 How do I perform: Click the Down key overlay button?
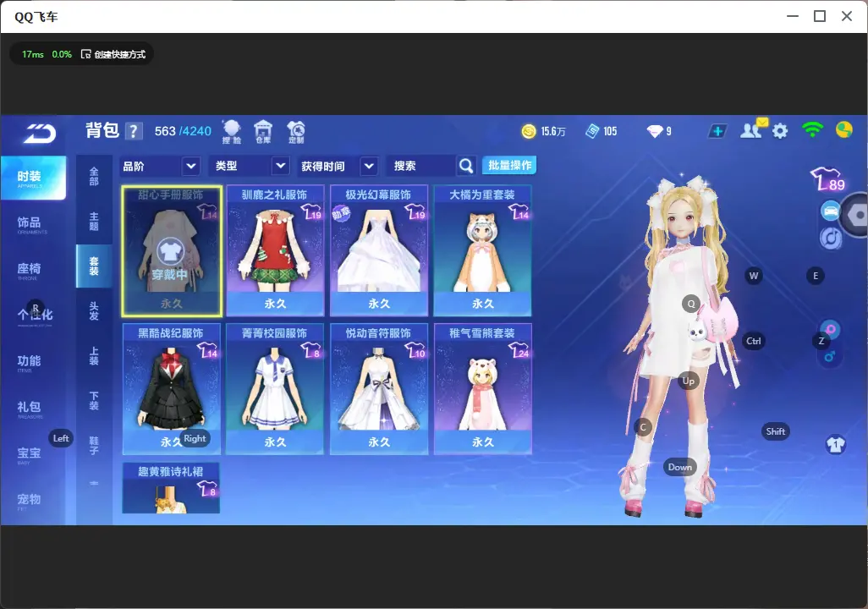pyautogui.click(x=680, y=467)
